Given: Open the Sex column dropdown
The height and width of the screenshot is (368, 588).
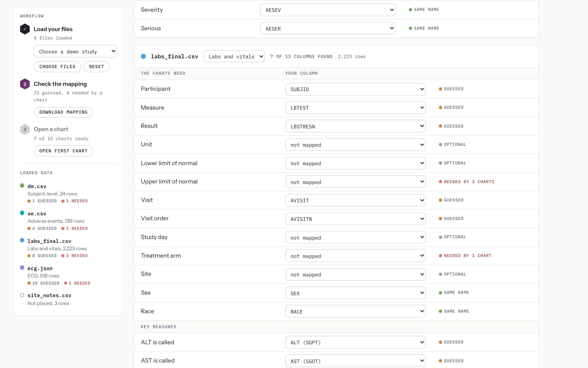Looking at the screenshot, I should point(356,293).
